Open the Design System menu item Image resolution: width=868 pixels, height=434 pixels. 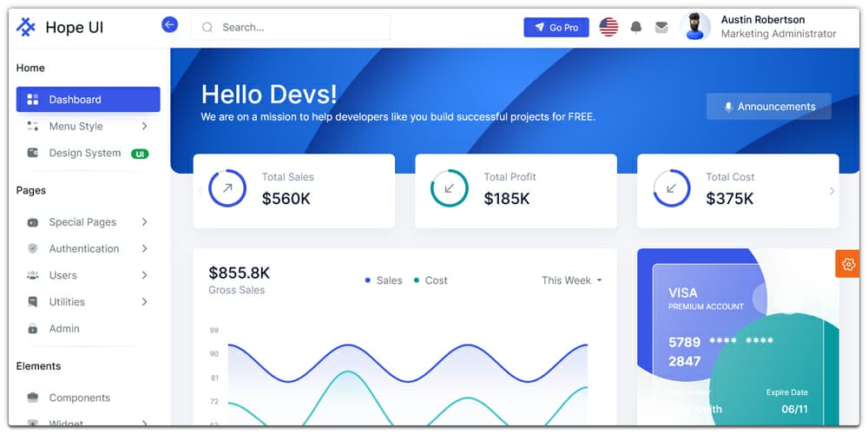coord(88,153)
